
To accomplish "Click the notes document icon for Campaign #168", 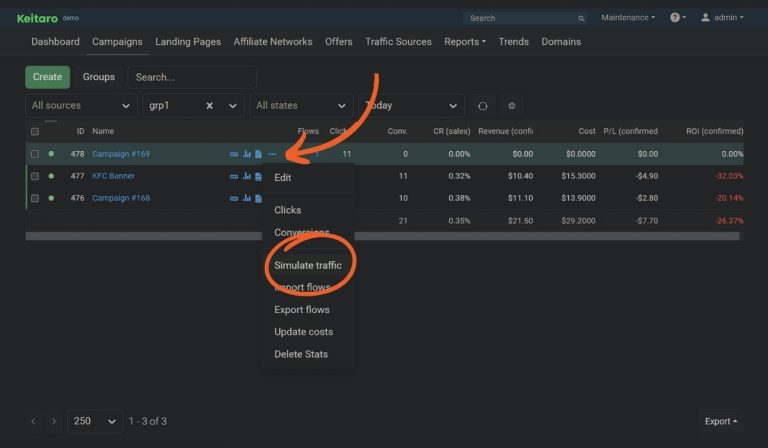I will coord(258,198).
